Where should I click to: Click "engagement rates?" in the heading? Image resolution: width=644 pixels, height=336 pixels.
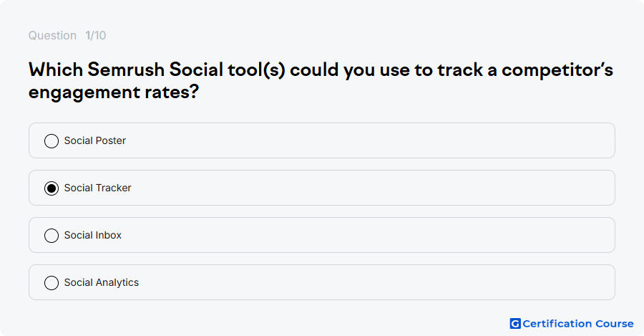tap(114, 92)
